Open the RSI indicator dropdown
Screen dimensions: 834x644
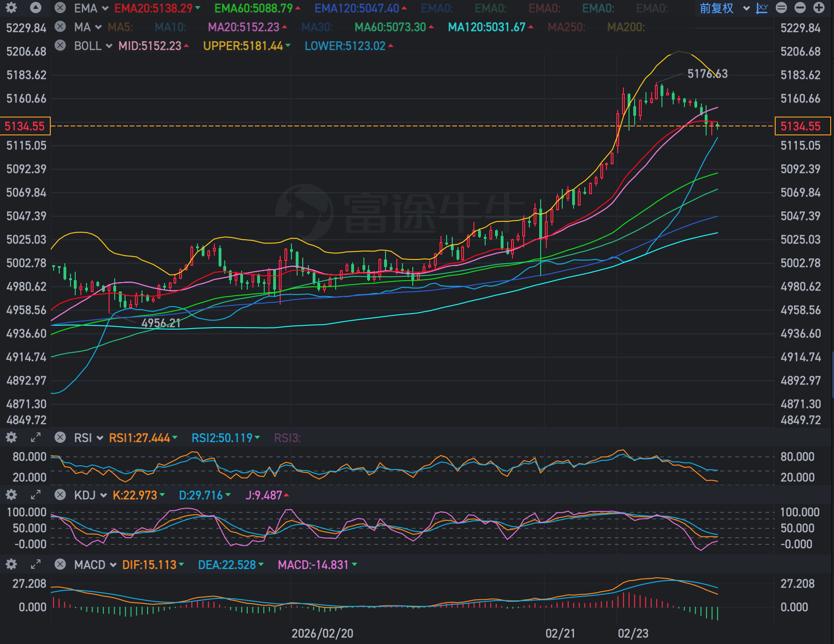point(88,438)
